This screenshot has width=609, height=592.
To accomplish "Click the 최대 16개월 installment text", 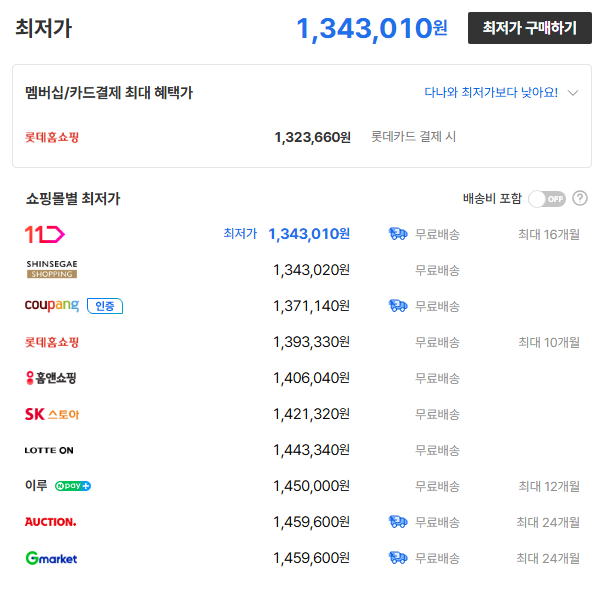I will (549, 234).
